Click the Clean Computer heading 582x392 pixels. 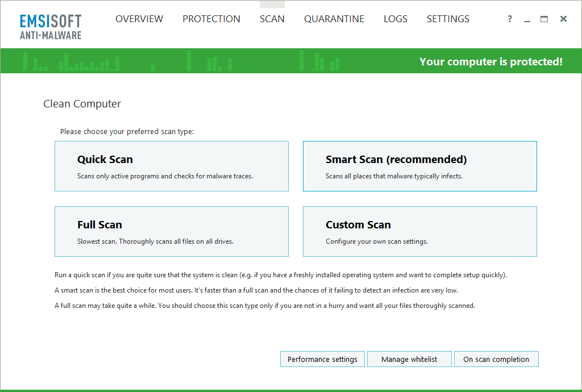(82, 104)
